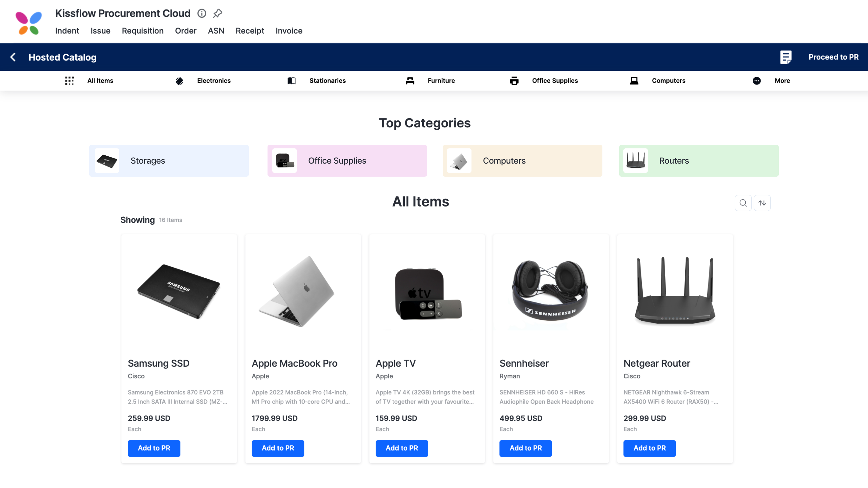Viewport: 868px width, 488px height.
Task: Open the ASN menu
Action: coord(216,31)
